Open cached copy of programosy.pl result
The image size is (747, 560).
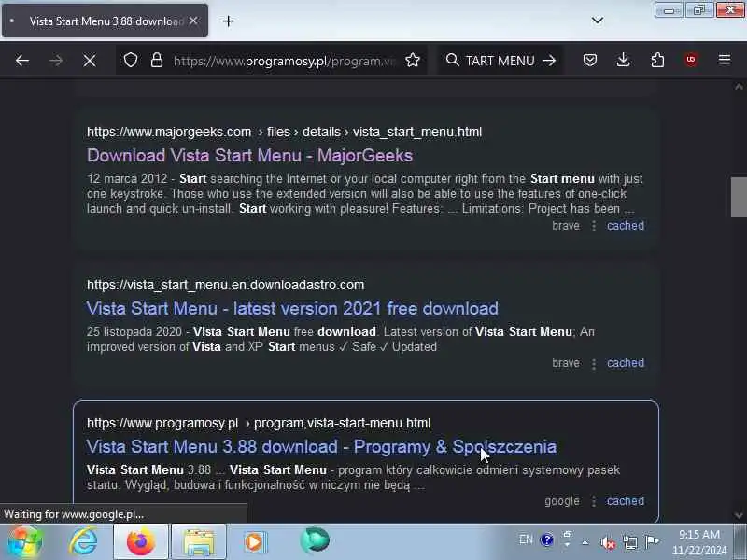tap(625, 501)
